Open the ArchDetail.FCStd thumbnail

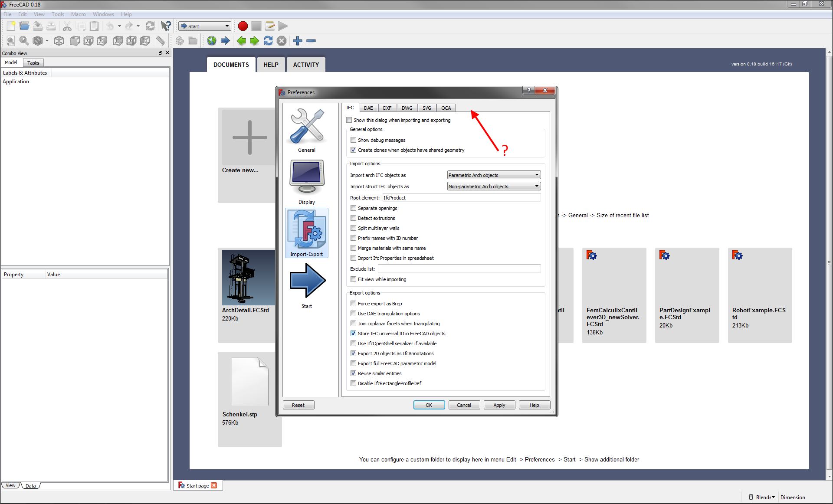[x=249, y=278]
